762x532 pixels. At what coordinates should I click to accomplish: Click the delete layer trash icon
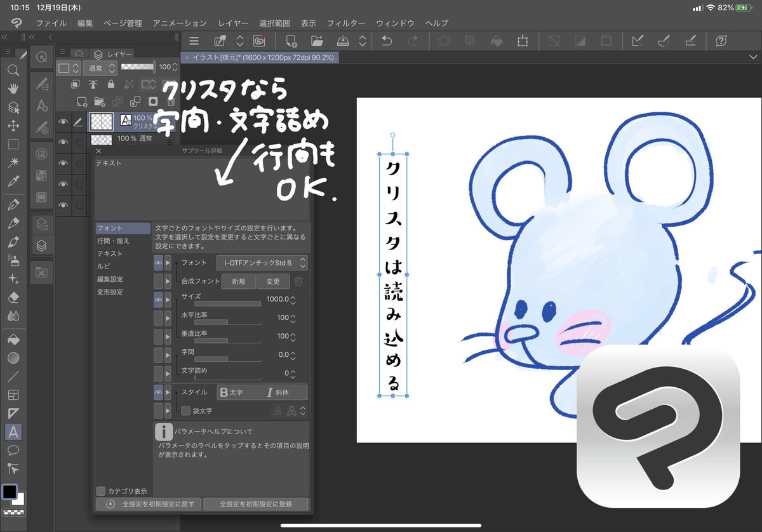tap(171, 102)
